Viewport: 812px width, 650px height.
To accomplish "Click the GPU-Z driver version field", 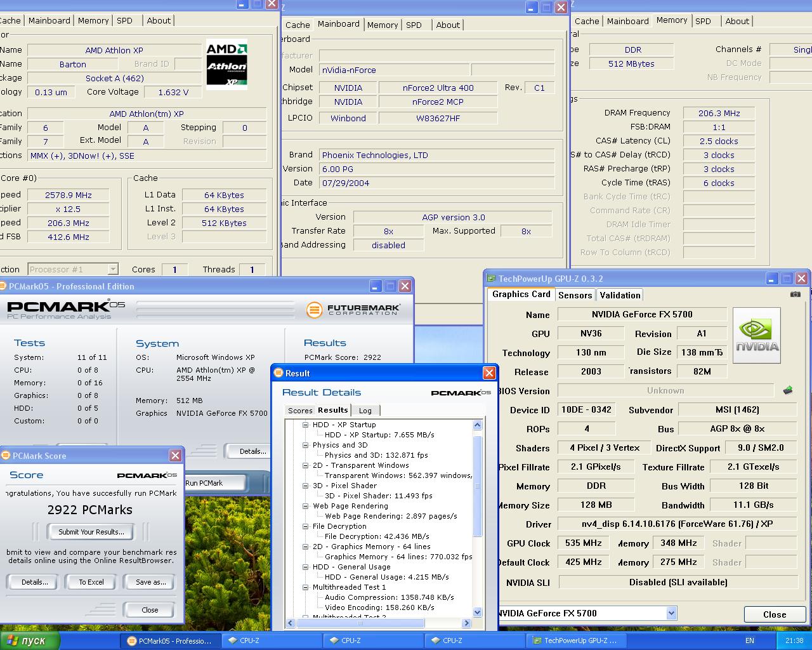I will (677, 524).
